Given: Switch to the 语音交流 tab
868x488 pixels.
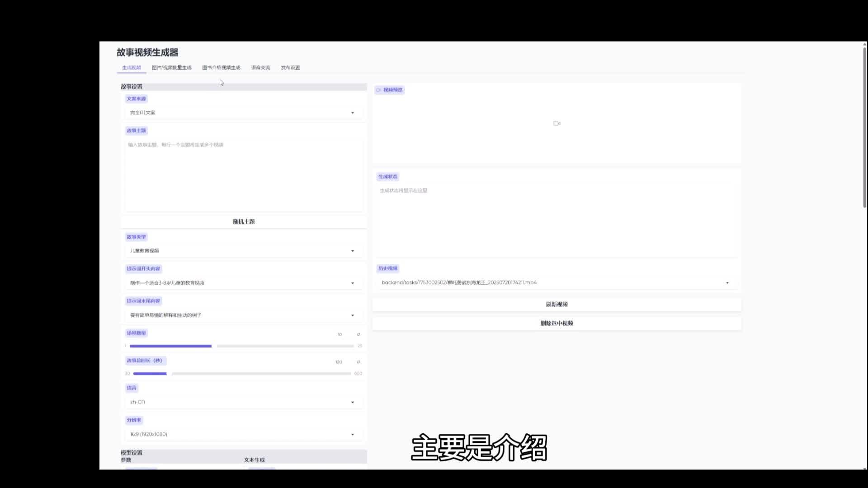Looking at the screenshot, I should pyautogui.click(x=260, y=68).
